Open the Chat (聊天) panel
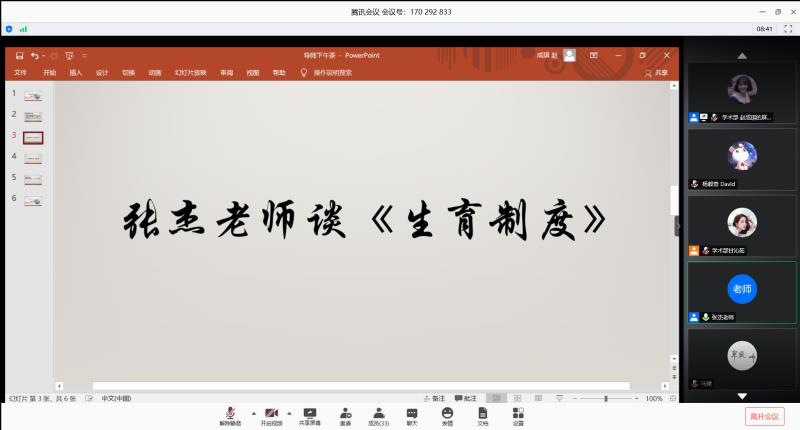This screenshot has height=430, width=800. click(x=412, y=414)
